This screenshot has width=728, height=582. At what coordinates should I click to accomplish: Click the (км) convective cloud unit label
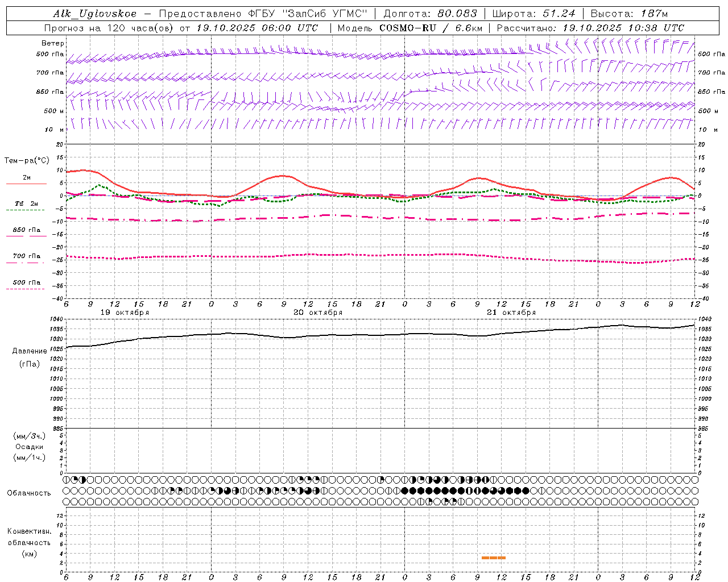30,554
